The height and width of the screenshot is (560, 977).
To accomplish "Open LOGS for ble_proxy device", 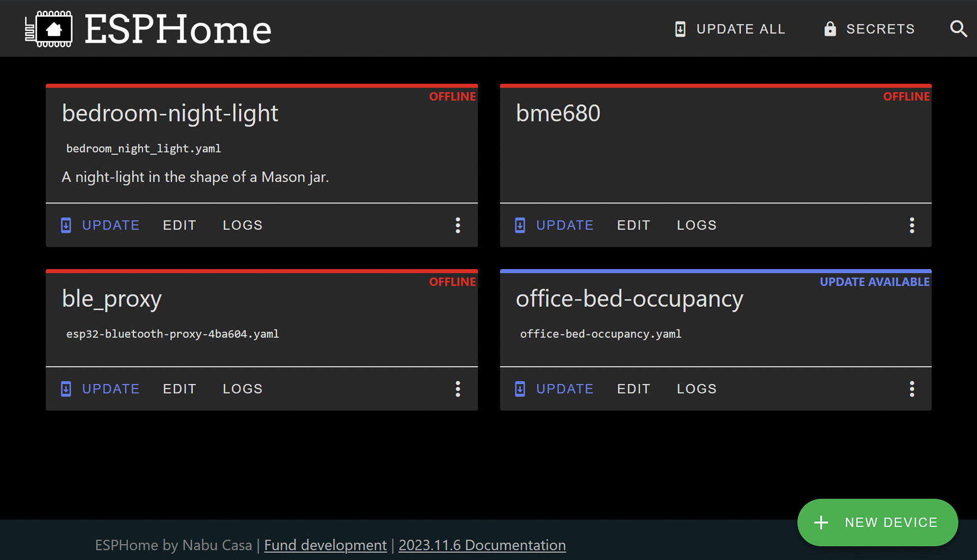I will [x=242, y=389].
